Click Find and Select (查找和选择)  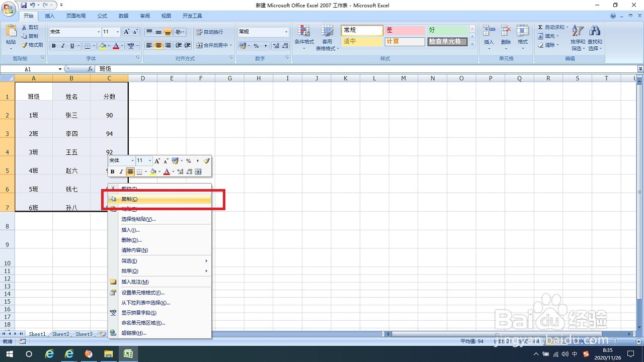[595, 38]
